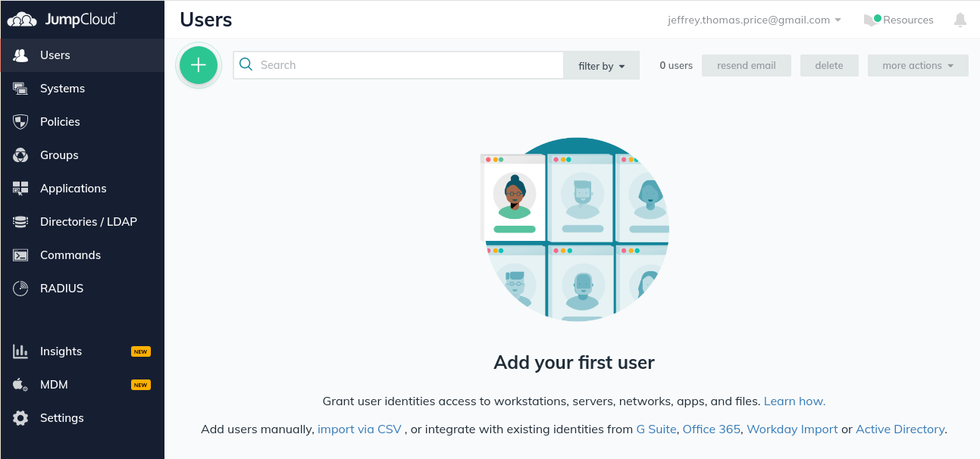Click the Commands terminal icon
The width and height of the screenshot is (980, 459).
(x=20, y=255)
